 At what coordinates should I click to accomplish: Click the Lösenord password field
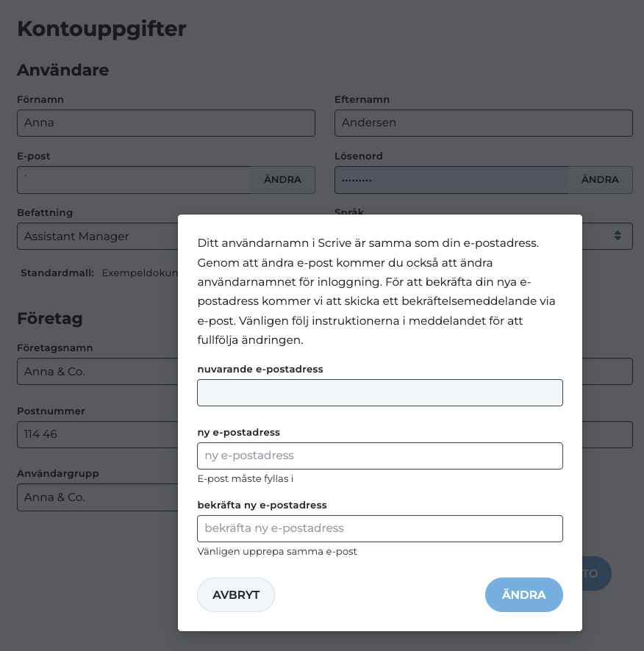[451, 180]
